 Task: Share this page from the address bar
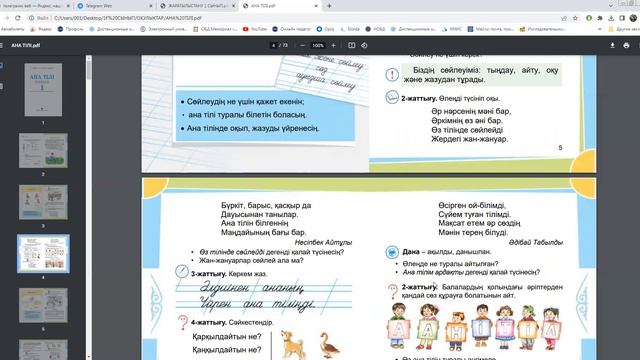point(564,18)
